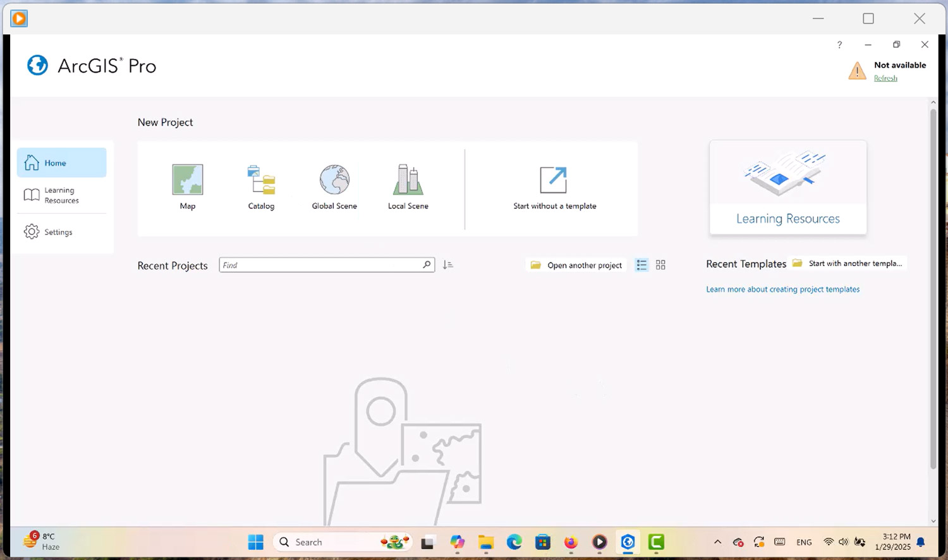
Task: Click the Refresh link under Not available
Action: point(885,78)
